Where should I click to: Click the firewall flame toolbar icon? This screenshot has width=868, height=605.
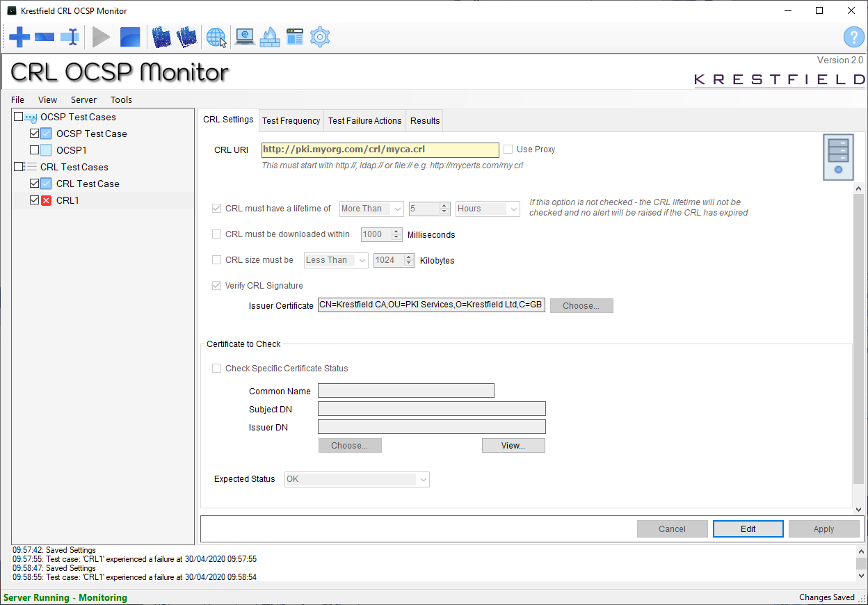(x=269, y=37)
